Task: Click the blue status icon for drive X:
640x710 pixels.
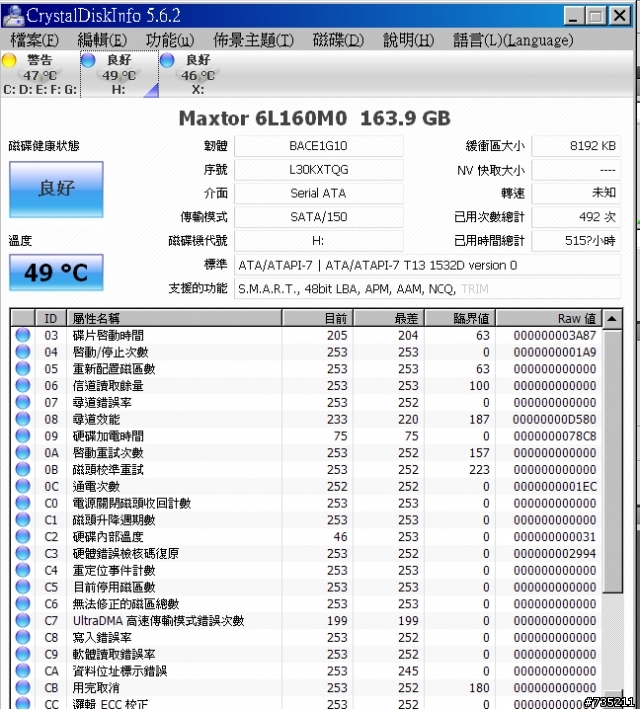Action: (x=167, y=60)
